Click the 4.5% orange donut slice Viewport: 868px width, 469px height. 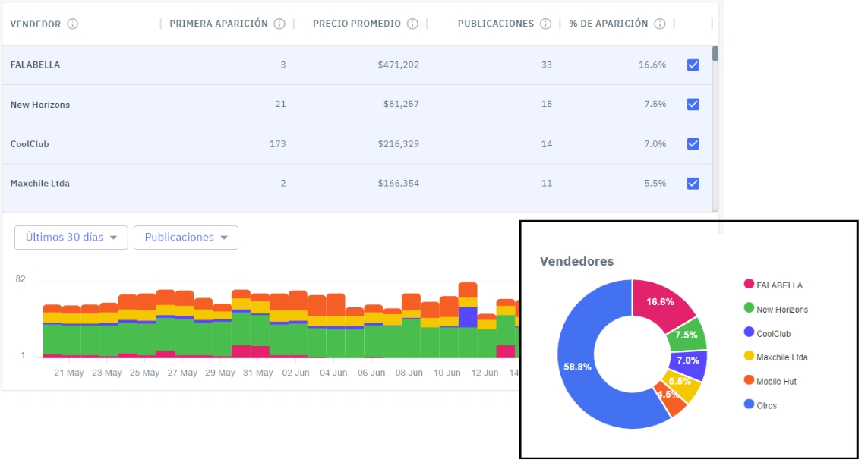point(672,399)
